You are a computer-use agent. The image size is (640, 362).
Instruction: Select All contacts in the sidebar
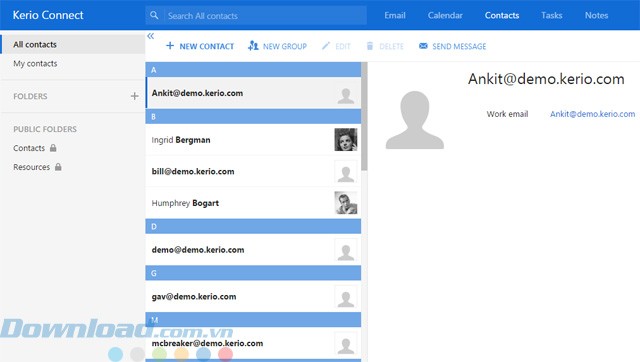click(73, 44)
